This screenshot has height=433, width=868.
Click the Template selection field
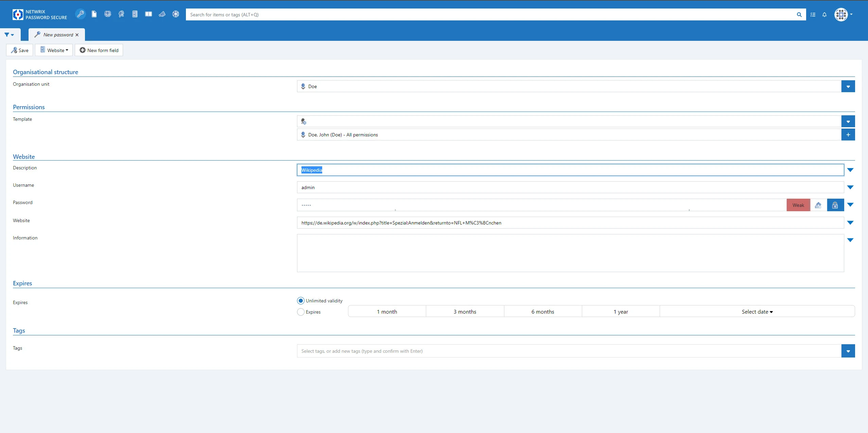tap(569, 121)
